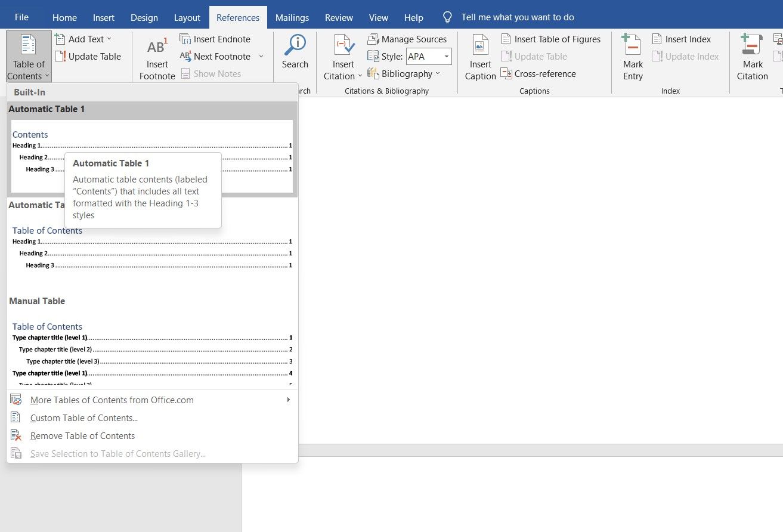Open Custom Table of Contents dialog
Image resolution: width=783 pixels, height=532 pixels.
point(83,417)
